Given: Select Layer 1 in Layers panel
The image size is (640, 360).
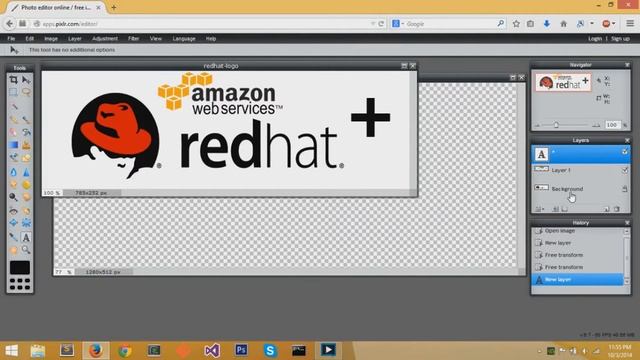Looking at the screenshot, I should point(580,170).
